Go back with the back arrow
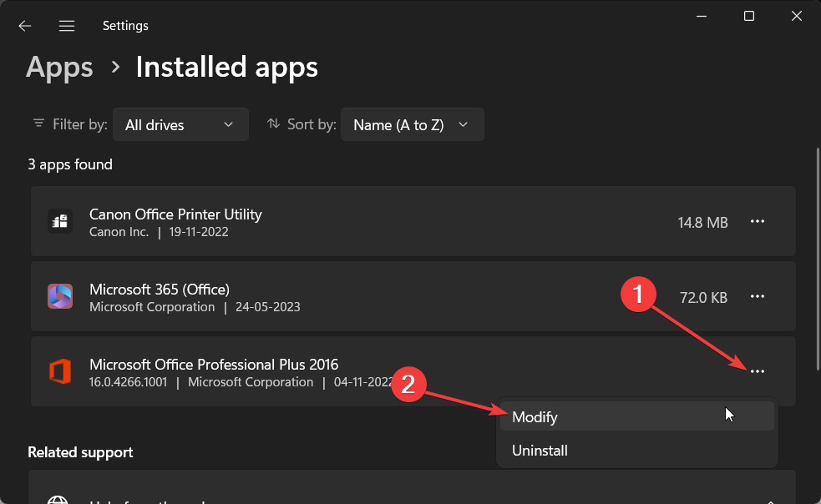This screenshot has width=821, height=504. tap(24, 26)
